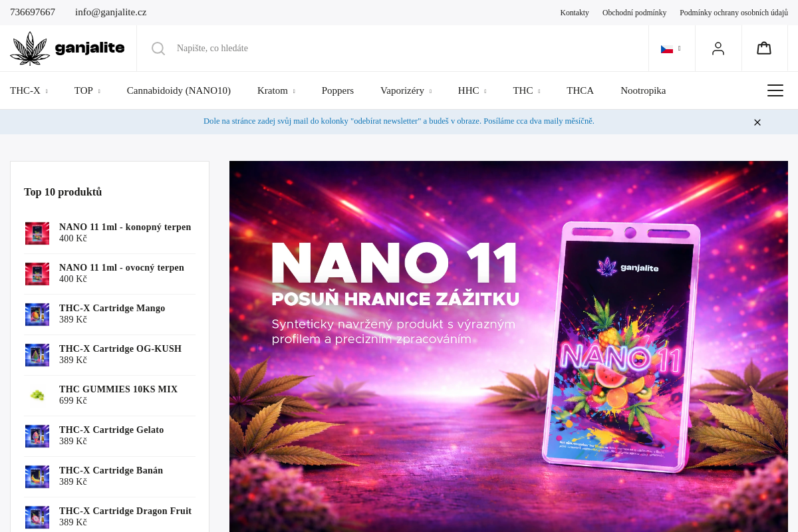Click the ovocný terpen product thumbnail
The width and height of the screenshot is (798, 532).
pyautogui.click(x=37, y=274)
